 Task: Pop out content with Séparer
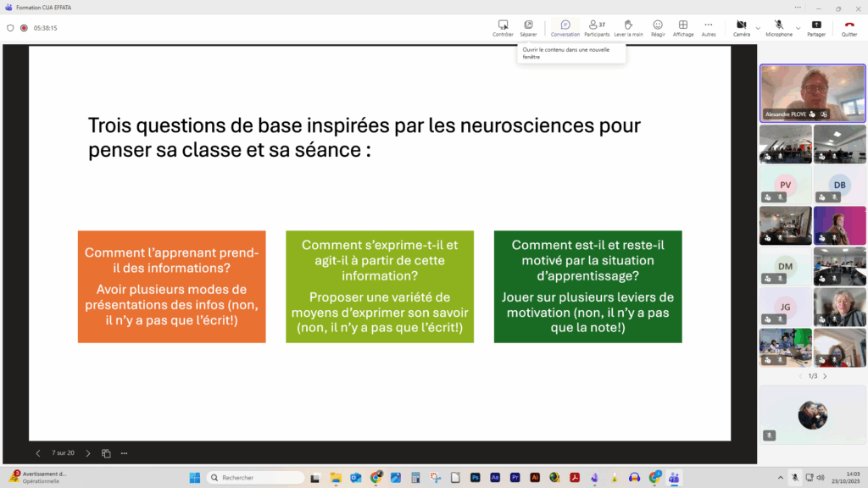[x=528, y=28]
